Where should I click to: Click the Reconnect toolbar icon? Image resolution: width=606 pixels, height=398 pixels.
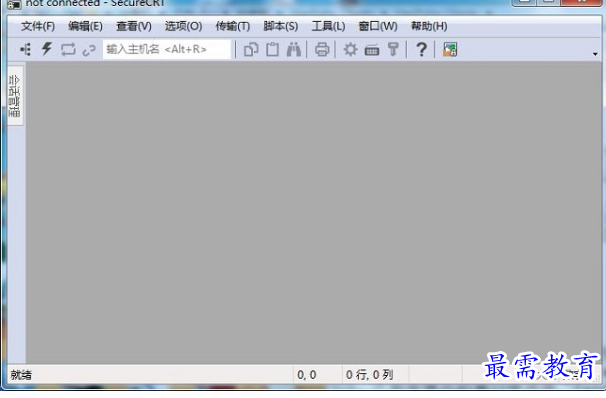point(68,49)
